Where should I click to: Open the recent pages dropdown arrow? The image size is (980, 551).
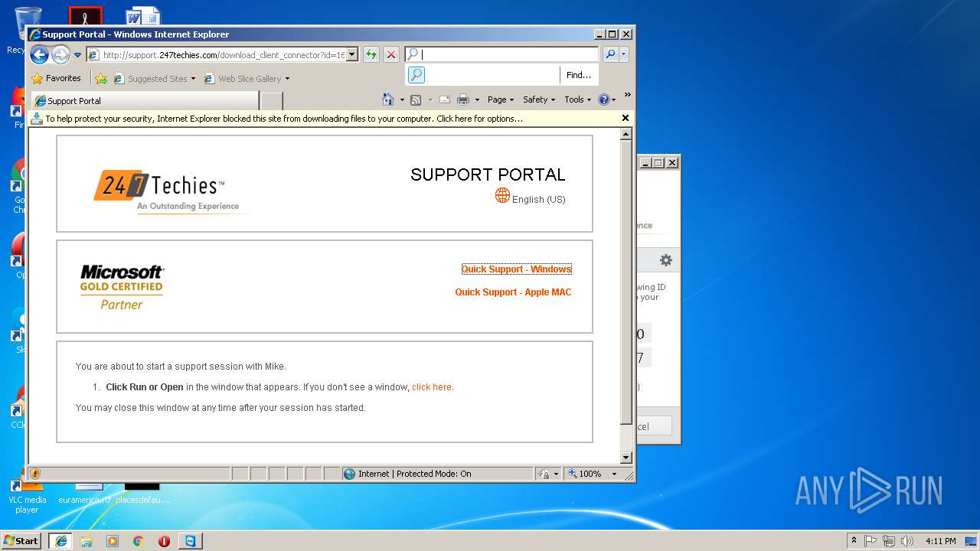(77, 55)
